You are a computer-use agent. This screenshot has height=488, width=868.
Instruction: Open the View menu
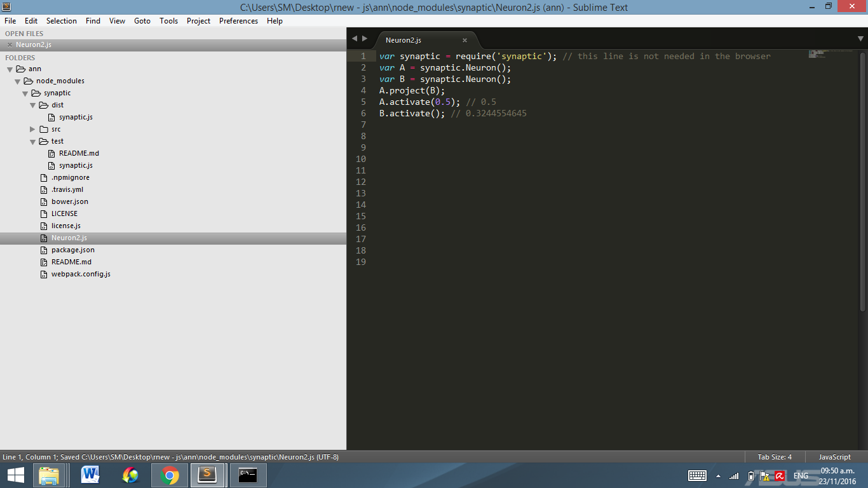(117, 21)
